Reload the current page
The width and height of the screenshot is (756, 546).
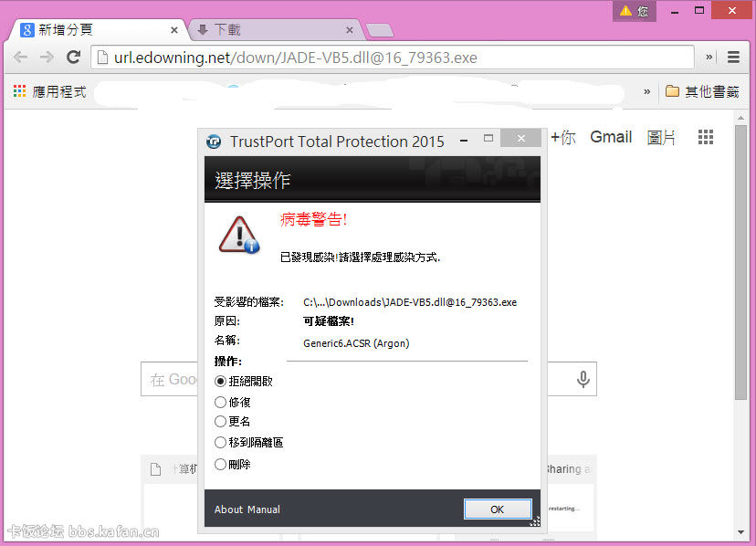point(73,58)
